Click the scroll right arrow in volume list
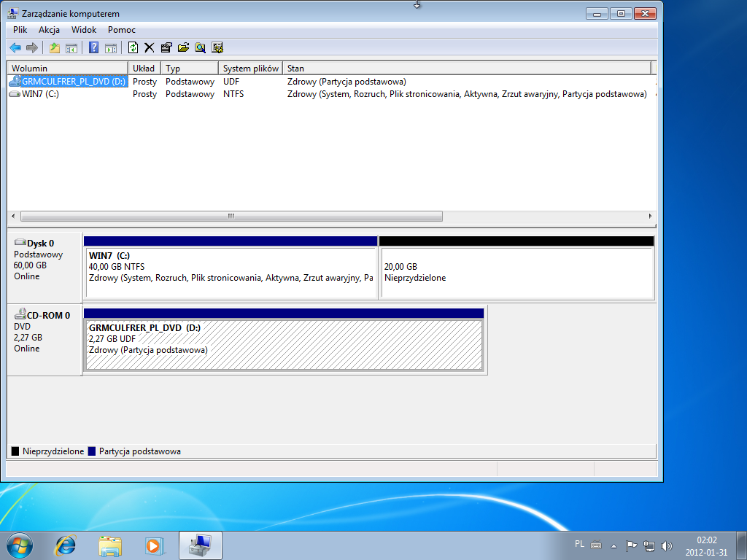 [650, 216]
